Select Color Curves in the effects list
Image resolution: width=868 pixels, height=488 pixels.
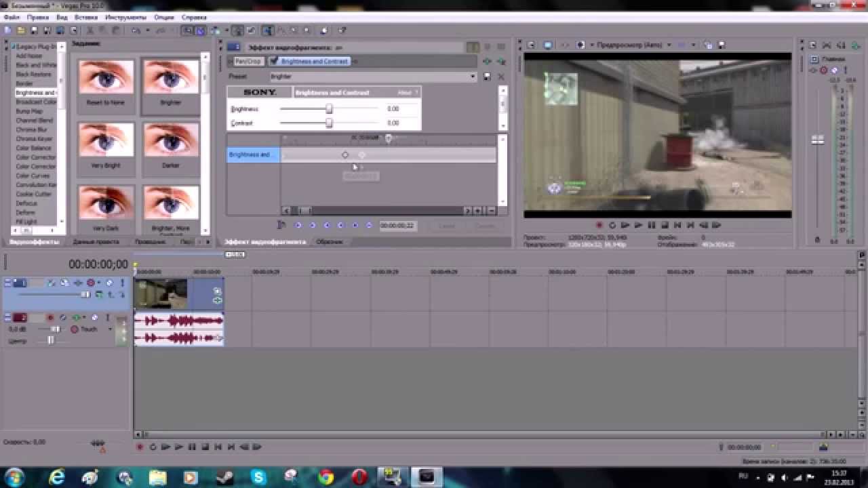tap(33, 176)
